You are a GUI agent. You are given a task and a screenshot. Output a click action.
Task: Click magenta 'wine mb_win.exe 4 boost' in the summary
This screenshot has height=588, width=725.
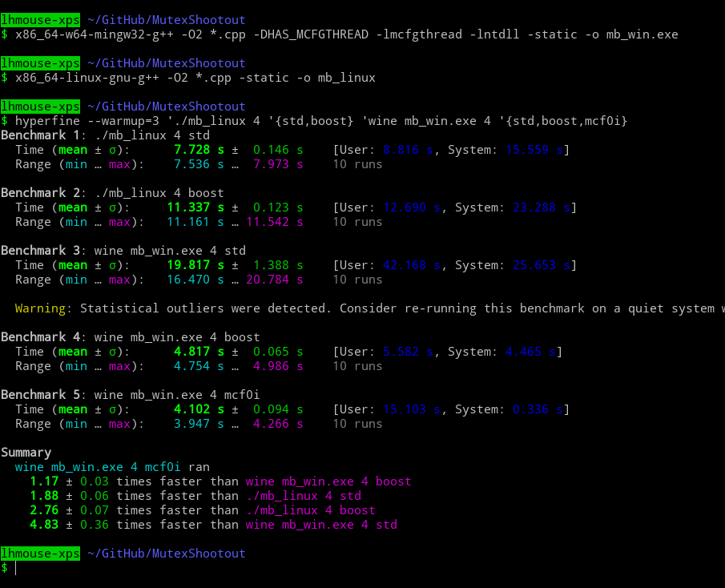click(x=328, y=481)
